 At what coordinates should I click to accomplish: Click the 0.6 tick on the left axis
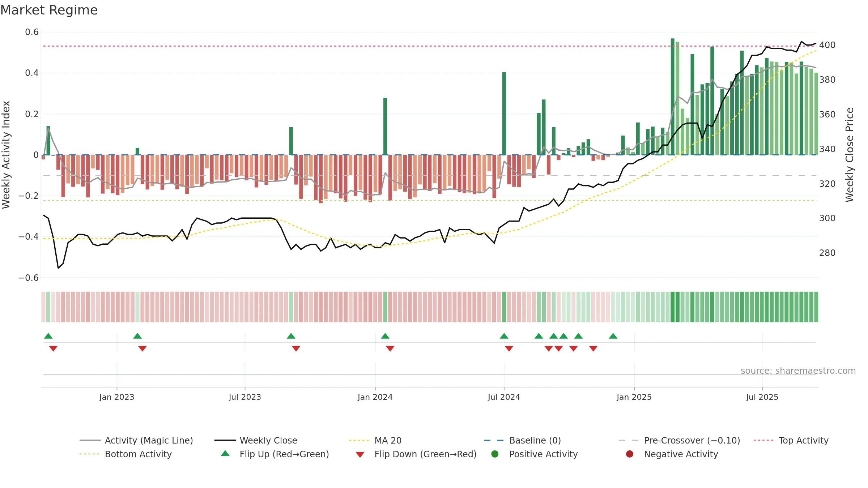coord(32,32)
